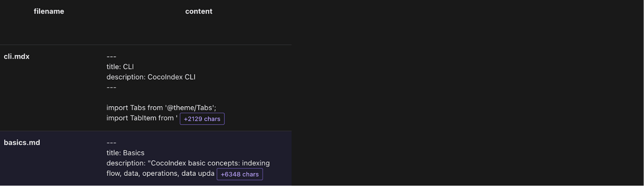Click the blank line above the import statements
The image size is (644, 187).
[x=150, y=97]
